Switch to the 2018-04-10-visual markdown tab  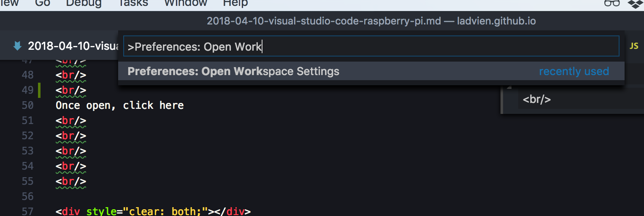tap(72, 46)
